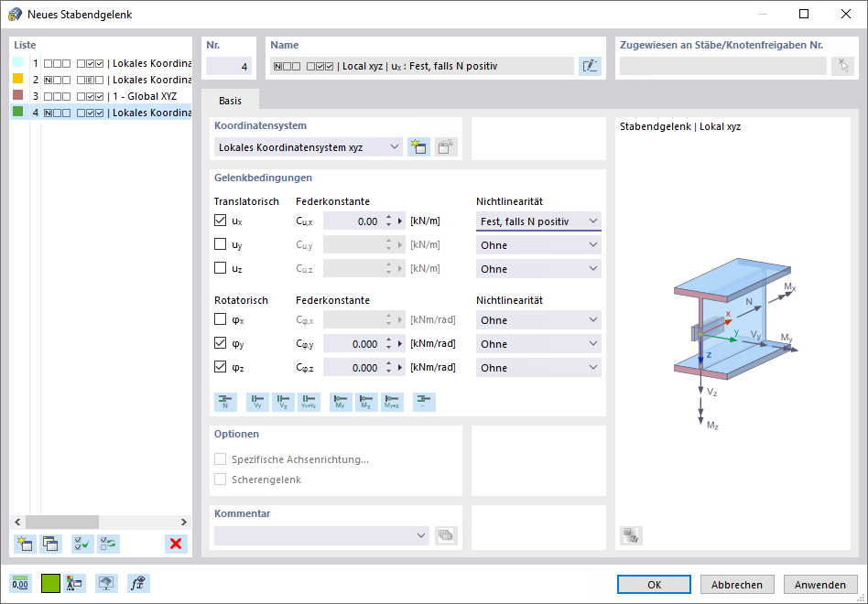This screenshot has width=868, height=604.
Task: Open ux Nichtlinearität dropdown Fest, falls N positiv
Action: click(538, 221)
